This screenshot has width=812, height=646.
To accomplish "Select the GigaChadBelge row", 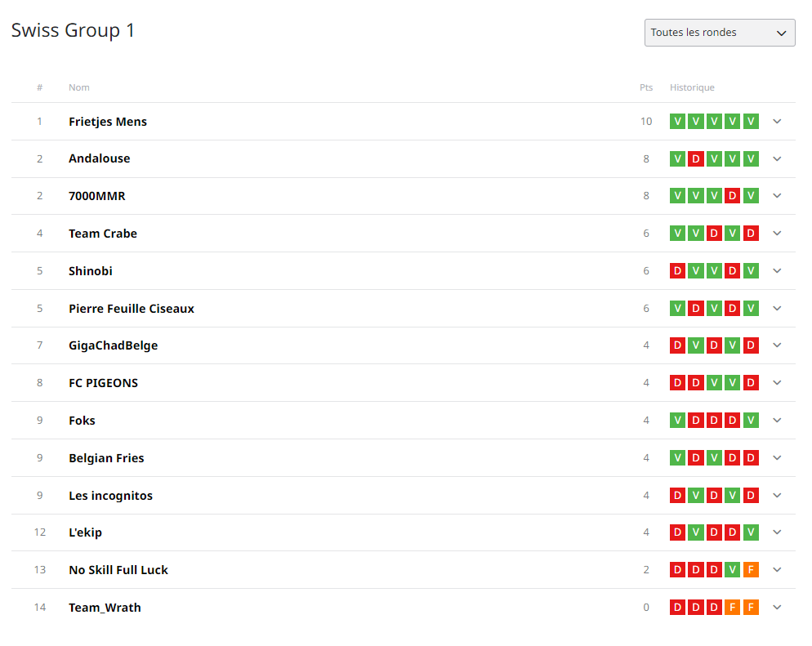I will [x=404, y=345].
